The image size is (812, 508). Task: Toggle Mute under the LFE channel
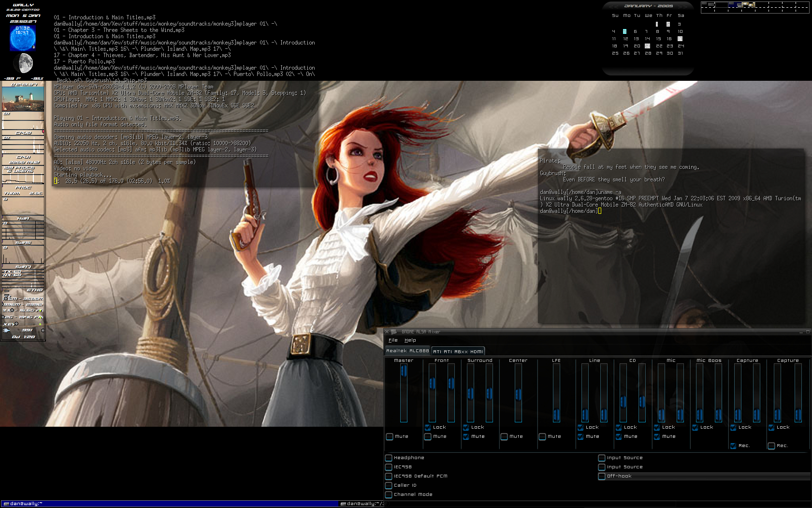(x=542, y=436)
